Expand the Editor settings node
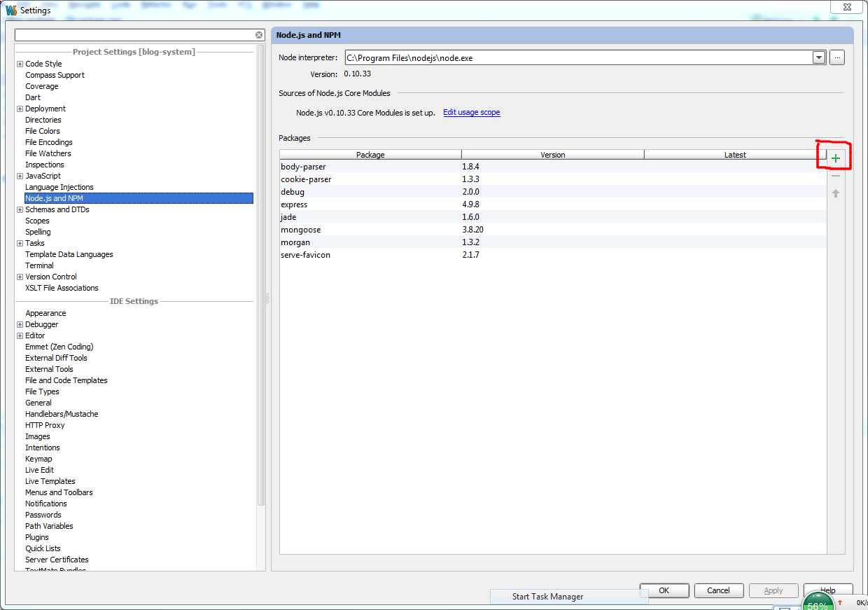 (20, 335)
